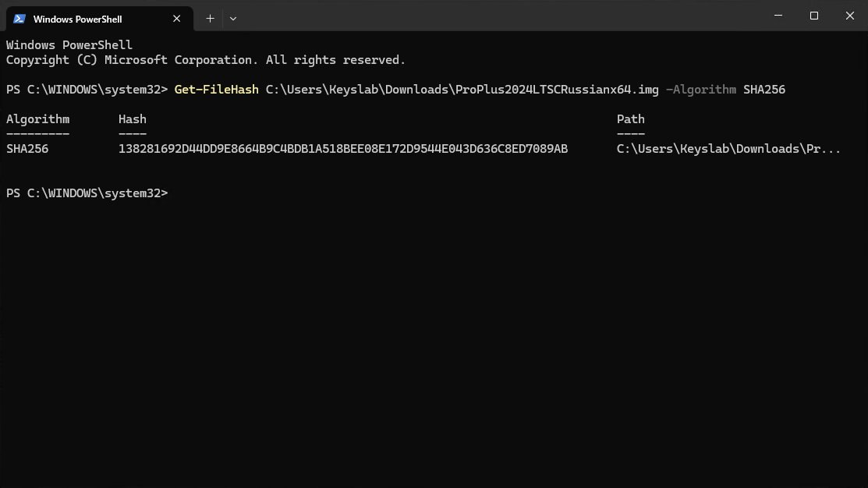Click the Algorithm column header
The image size is (868, 488).
click(x=37, y=119)
